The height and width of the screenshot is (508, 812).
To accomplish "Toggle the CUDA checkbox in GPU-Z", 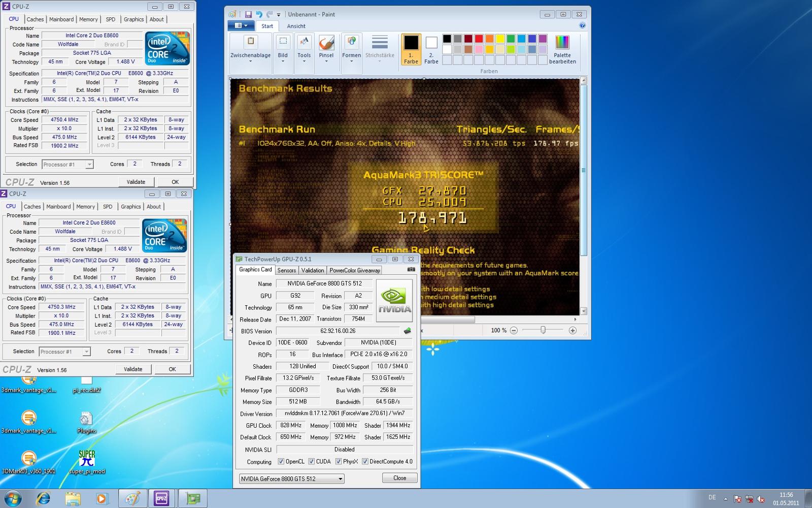I will coord(312,462).
